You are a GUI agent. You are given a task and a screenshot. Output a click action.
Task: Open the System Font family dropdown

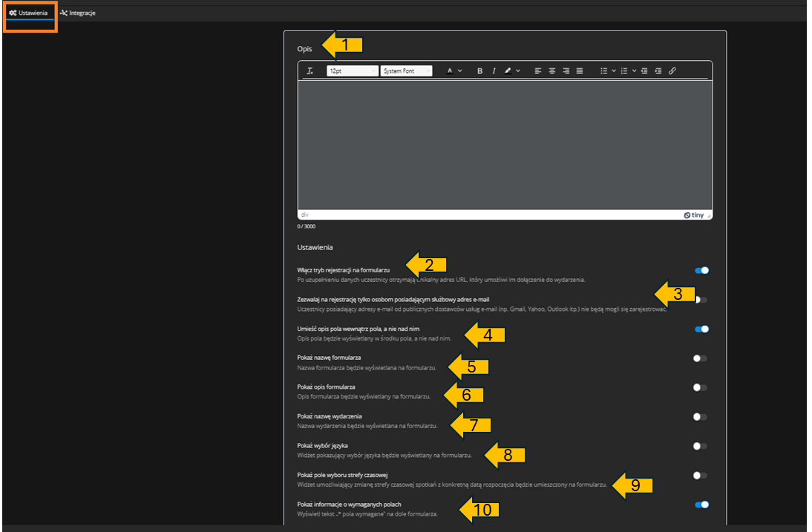pos(406,71)
